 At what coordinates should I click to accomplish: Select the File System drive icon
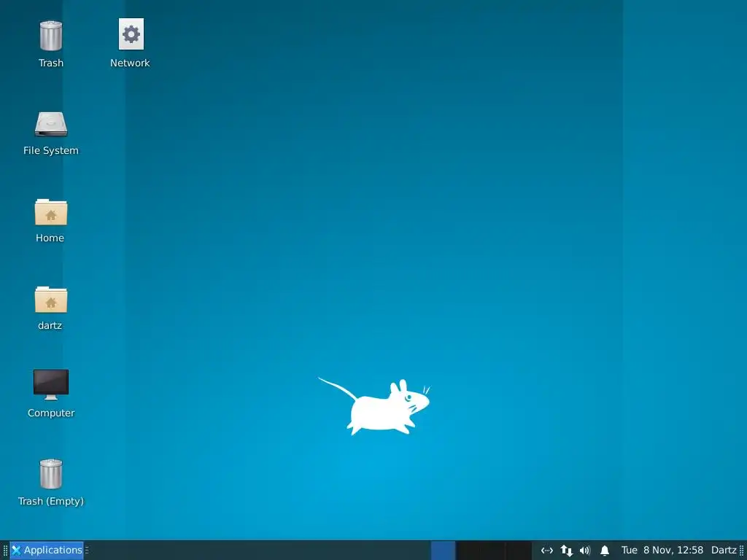click(51, 124)
